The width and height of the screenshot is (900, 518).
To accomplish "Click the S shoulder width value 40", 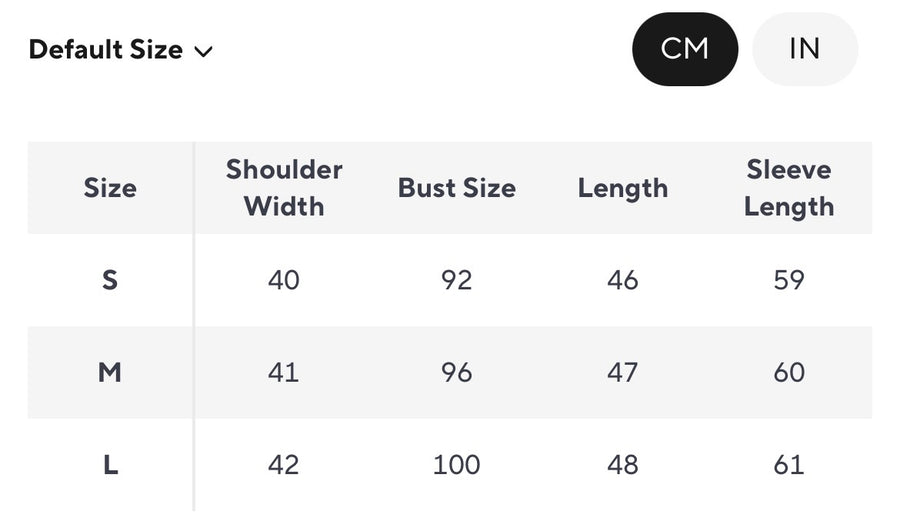I will (284, 280).
